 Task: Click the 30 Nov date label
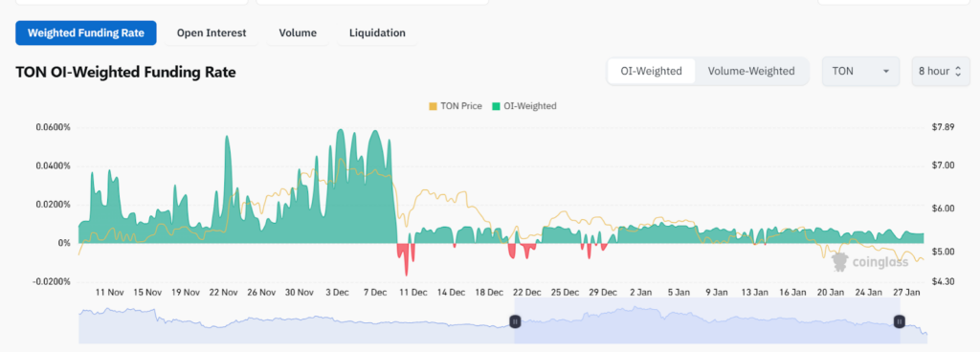click(x=299, y=292)
